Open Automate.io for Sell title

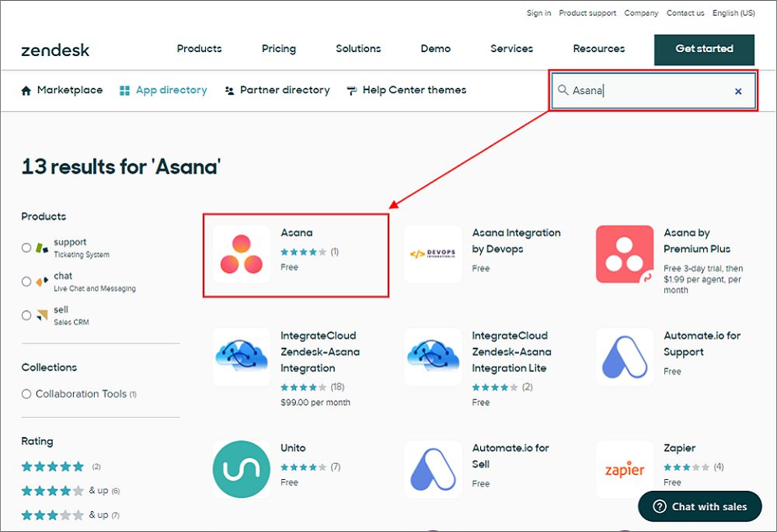(x=510, y=456)
